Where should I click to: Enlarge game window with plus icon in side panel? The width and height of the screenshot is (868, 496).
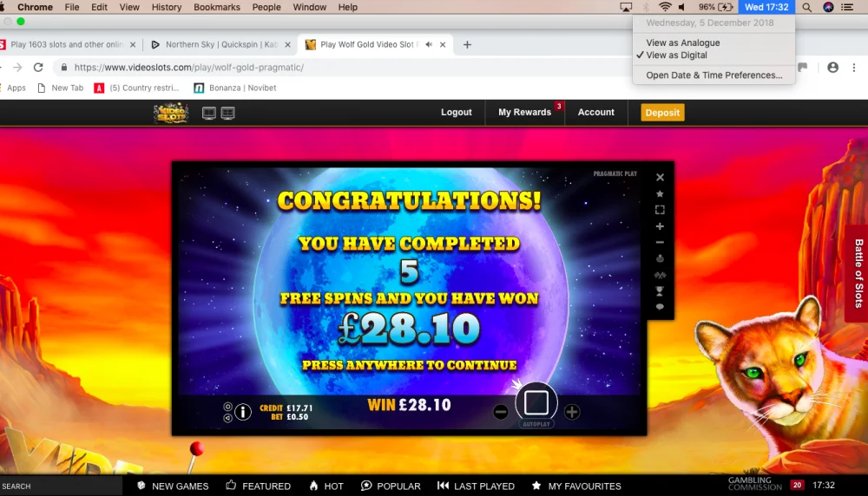pyautogui.click(x=660, y=226)
